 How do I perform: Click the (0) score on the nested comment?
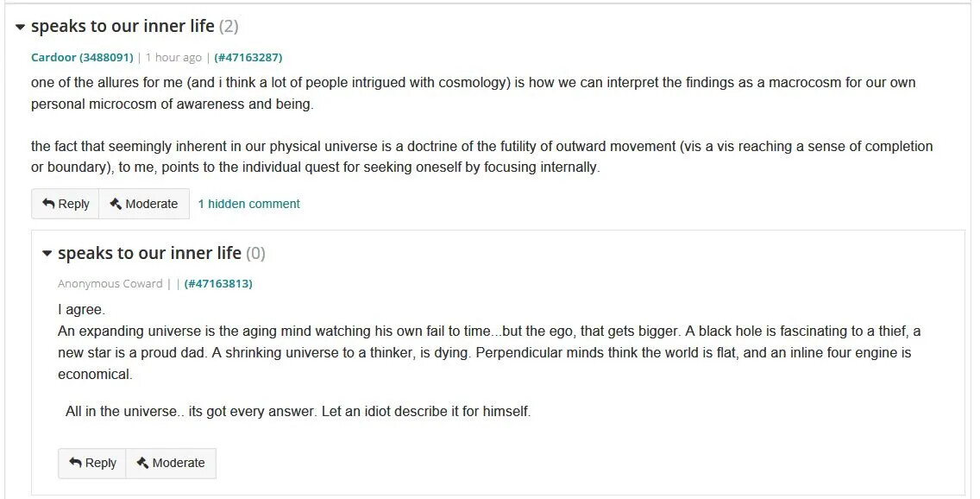pos(255,253)
